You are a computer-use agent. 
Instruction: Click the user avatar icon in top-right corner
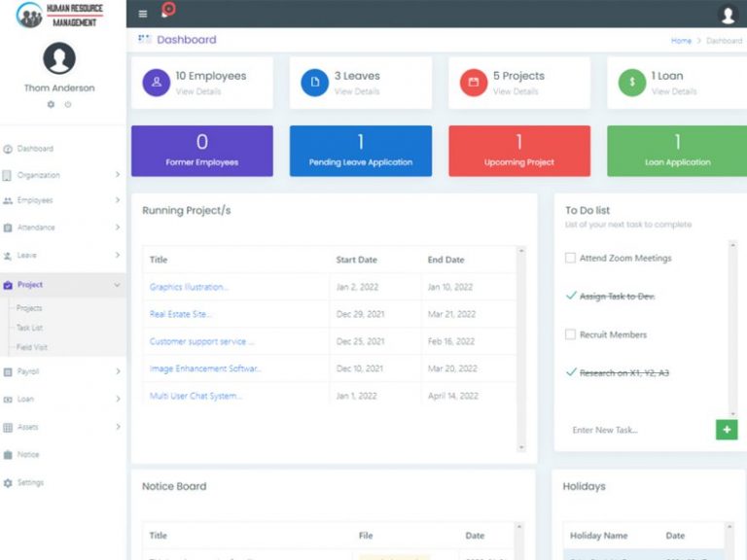point(727,14)
